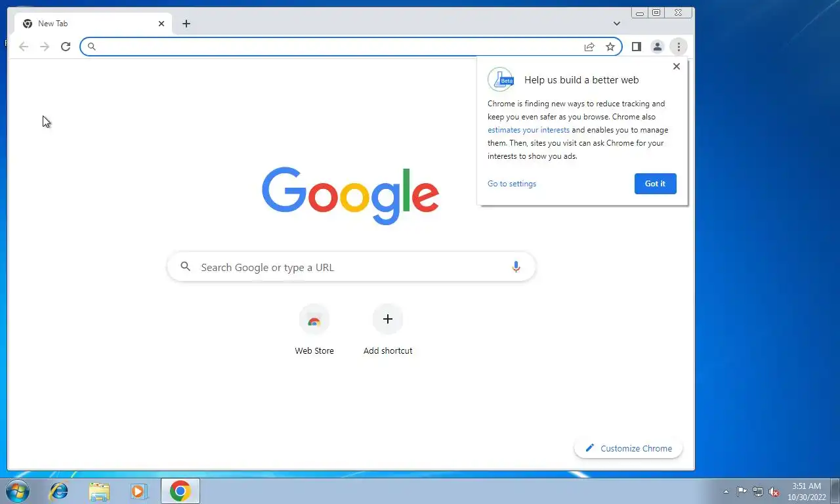Bookmark this tab with the star icon
Viewport: 840px width, 504px height.
click(610, 47)
